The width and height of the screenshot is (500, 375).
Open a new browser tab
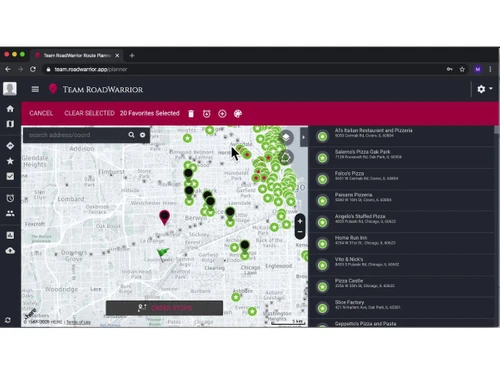[x=132, y=56]
